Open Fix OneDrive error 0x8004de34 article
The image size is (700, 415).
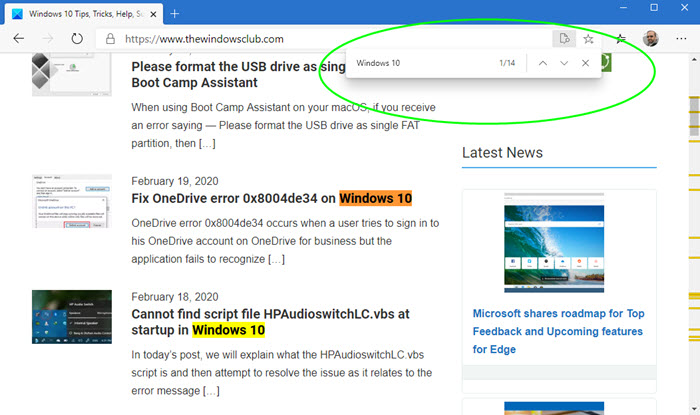(x=271, y=198)
